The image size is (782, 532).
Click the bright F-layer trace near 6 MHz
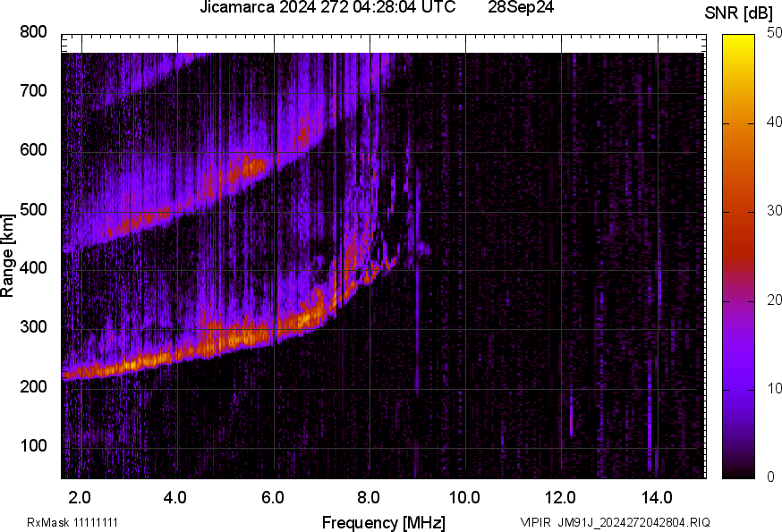coord(274,333)
